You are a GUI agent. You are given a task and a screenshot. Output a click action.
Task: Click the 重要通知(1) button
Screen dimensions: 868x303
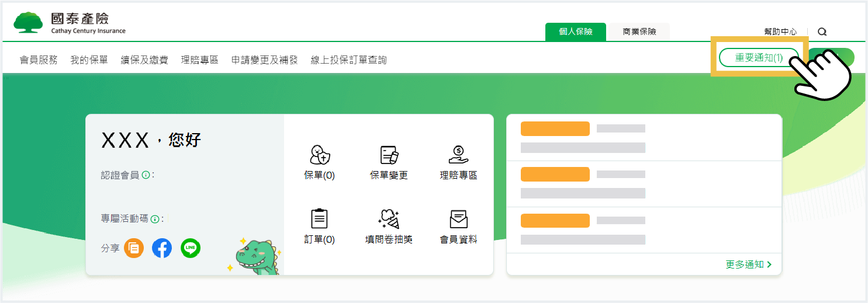(759, 57)
